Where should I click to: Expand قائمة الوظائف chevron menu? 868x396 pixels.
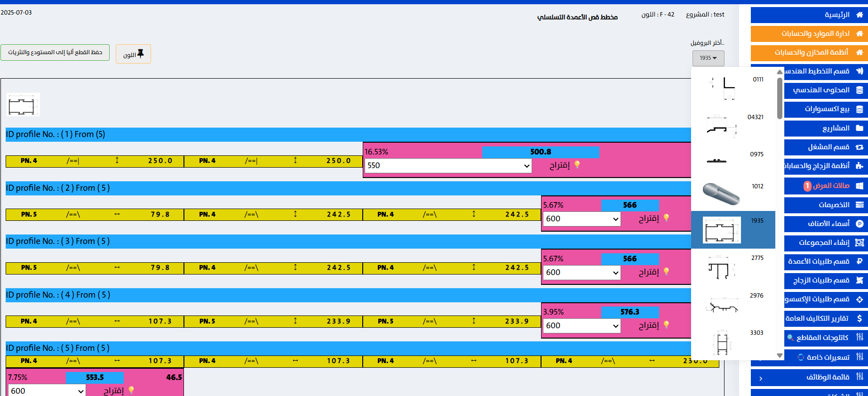tap(761, 378)
